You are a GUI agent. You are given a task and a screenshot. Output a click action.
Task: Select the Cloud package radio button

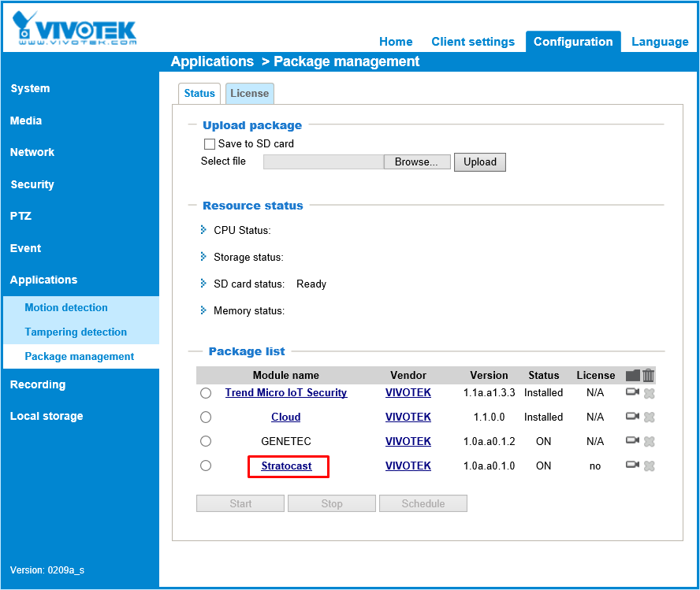point(206,417)
